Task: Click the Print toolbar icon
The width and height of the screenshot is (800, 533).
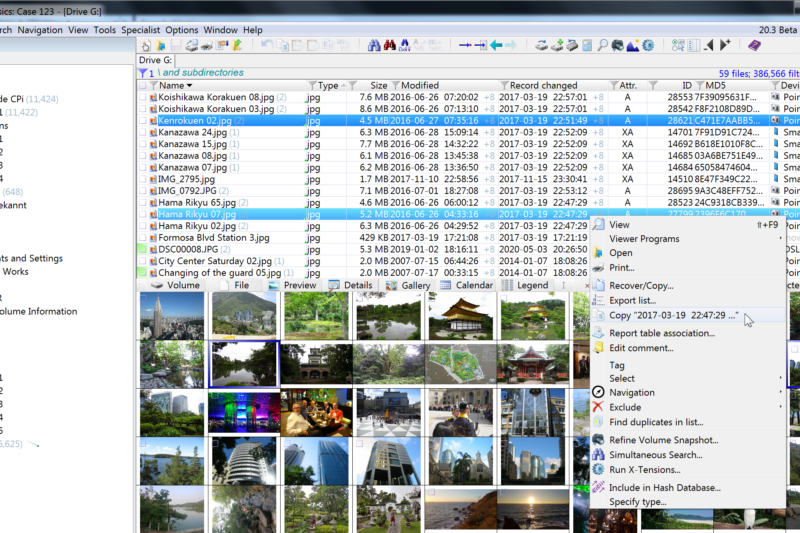Action: [x=207, y=45]
